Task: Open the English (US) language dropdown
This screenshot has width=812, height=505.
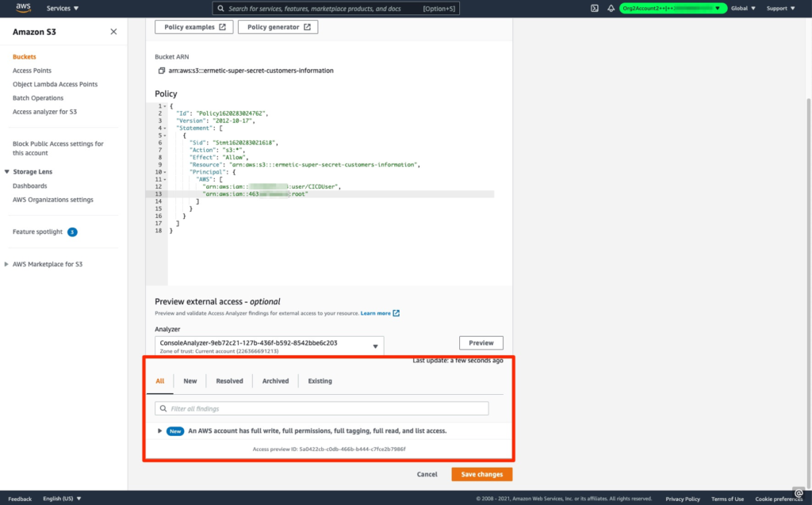Action: [62, 499]
